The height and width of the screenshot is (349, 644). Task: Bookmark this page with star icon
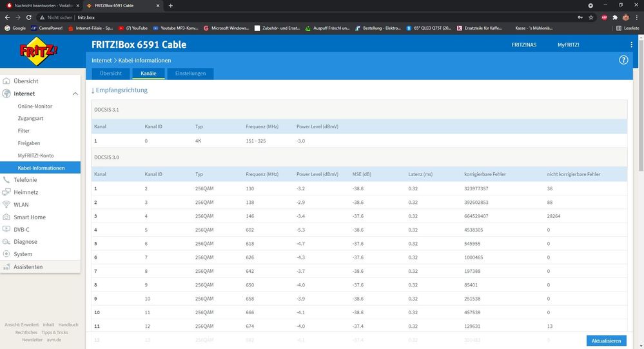coord(591,17)
